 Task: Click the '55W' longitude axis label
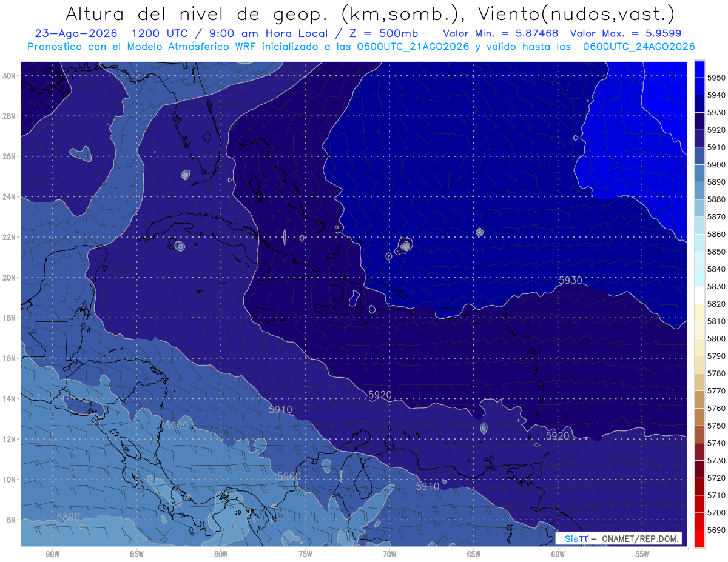[x=642, y=554]
